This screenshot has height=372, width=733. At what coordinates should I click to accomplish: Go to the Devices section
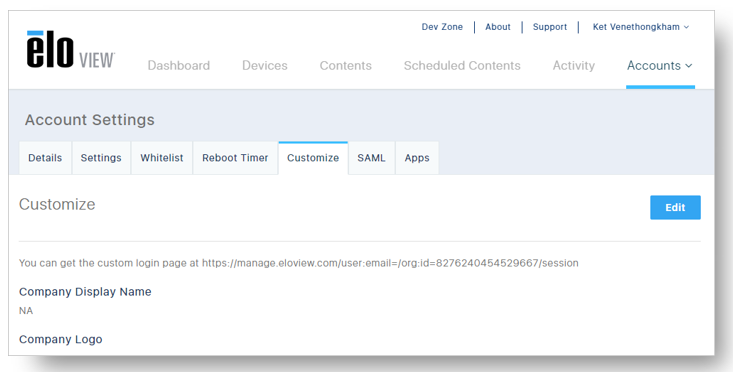(265, 65)
